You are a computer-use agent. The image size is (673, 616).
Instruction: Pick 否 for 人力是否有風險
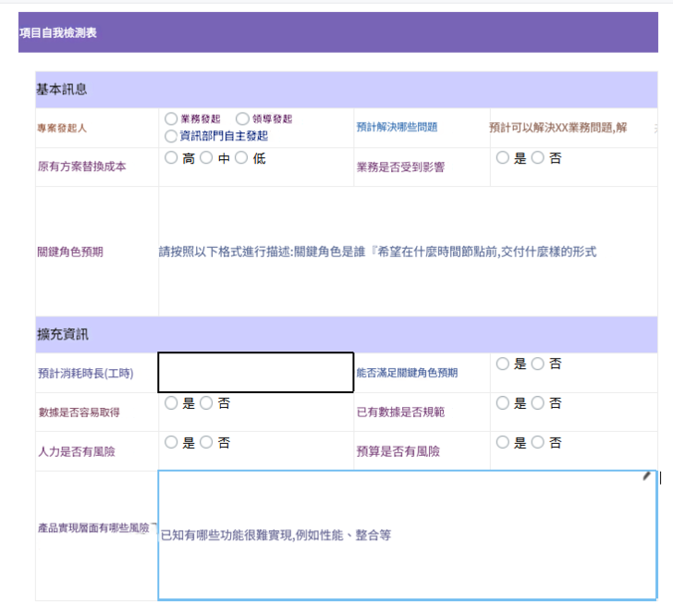point(207,443)
